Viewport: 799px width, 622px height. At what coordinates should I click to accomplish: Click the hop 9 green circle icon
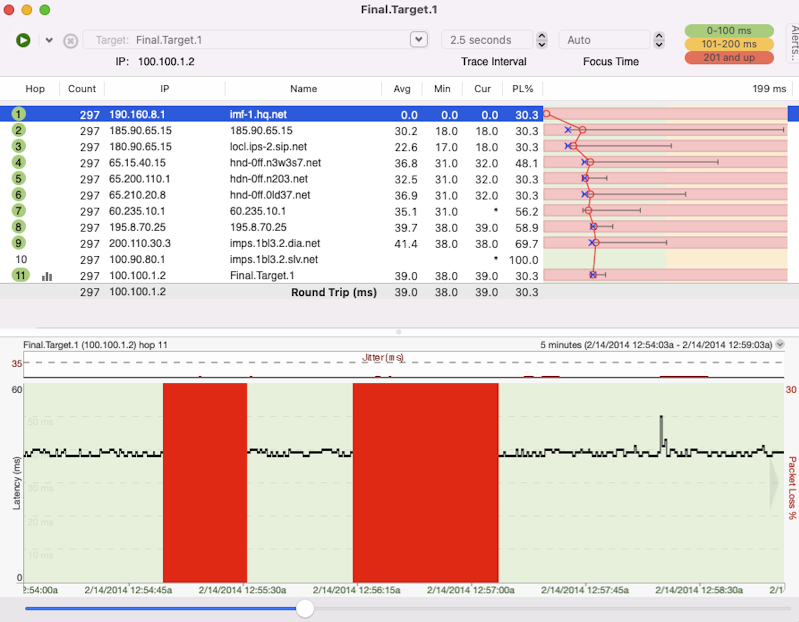coord(20,243)
